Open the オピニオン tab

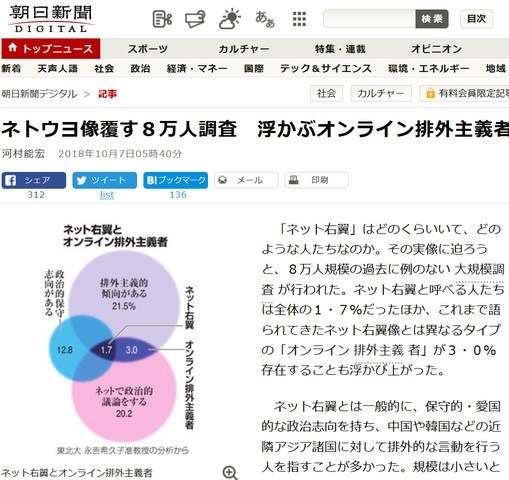point(436,49)
